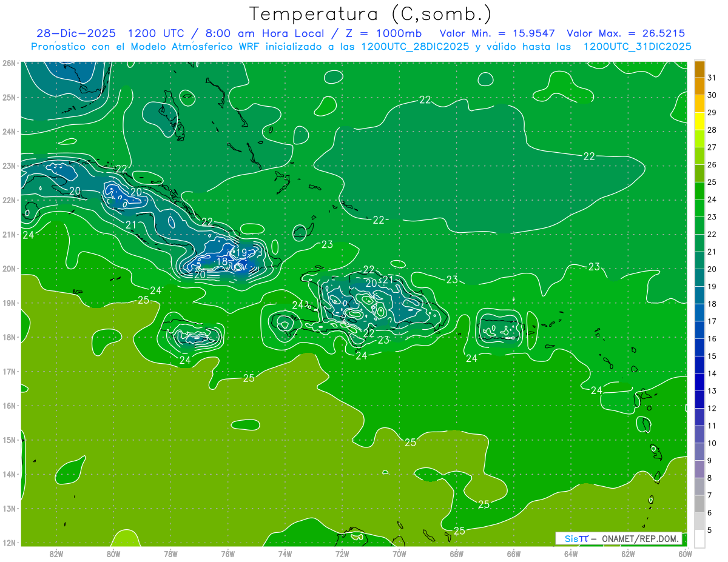Click the '18N' latitude axis label
Image resolution: width=728 pixels, height=562 pixels.
(9, 337)
